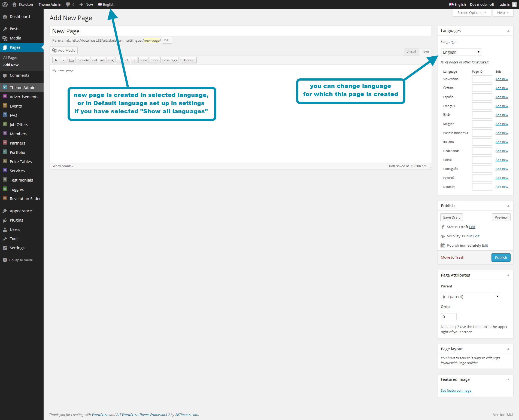Click the Set featured image link
This screenshot has height=420, width=519.
tap(456, 390)
